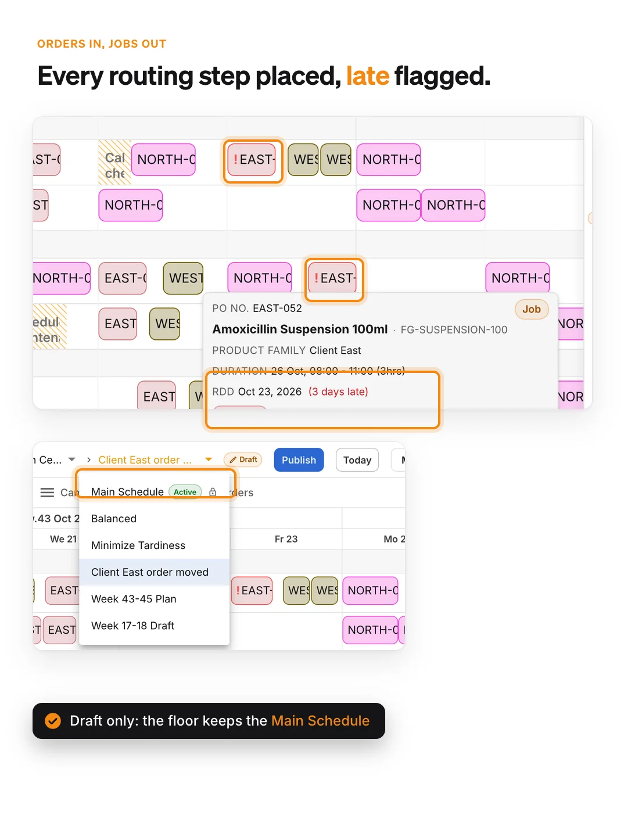Select EAST block in upper schedule's bottom row

[156, 395]
